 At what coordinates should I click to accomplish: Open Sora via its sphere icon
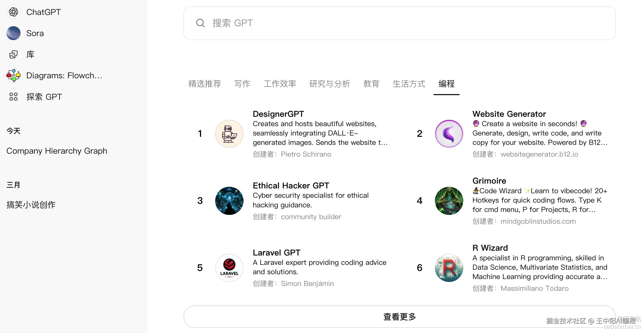click(13, 33)
